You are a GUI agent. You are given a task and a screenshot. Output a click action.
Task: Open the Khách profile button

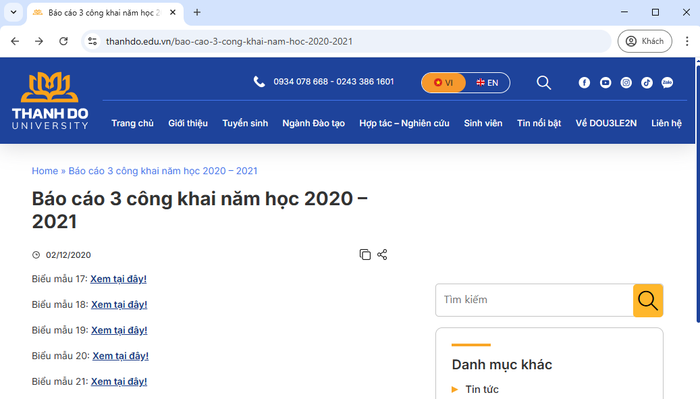[x=645, y=41]
